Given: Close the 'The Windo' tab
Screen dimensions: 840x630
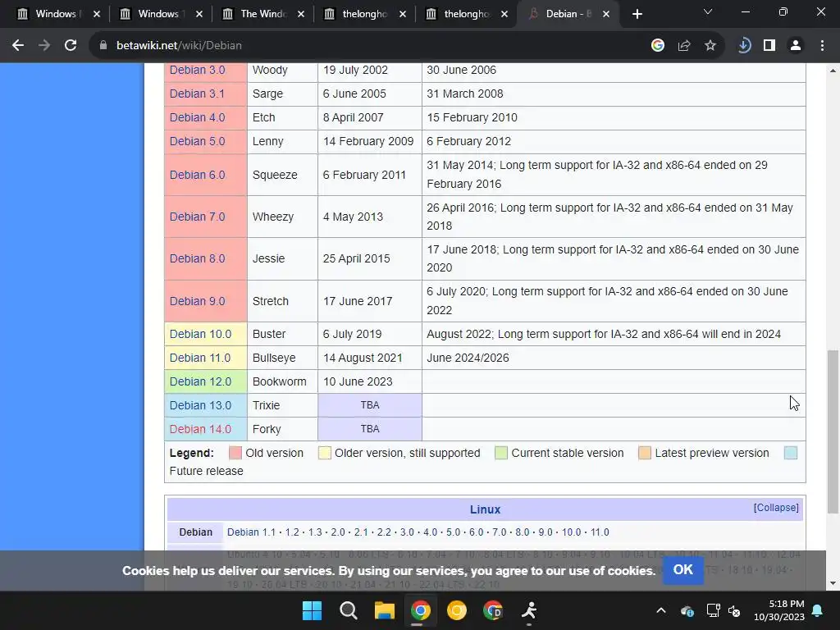Looking at the screenshot, I should point(301,14).
